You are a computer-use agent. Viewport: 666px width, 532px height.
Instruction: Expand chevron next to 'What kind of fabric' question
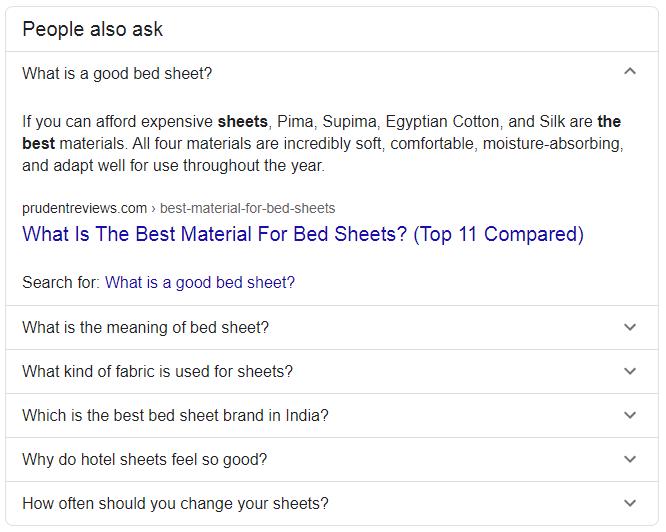coord(630,372)
